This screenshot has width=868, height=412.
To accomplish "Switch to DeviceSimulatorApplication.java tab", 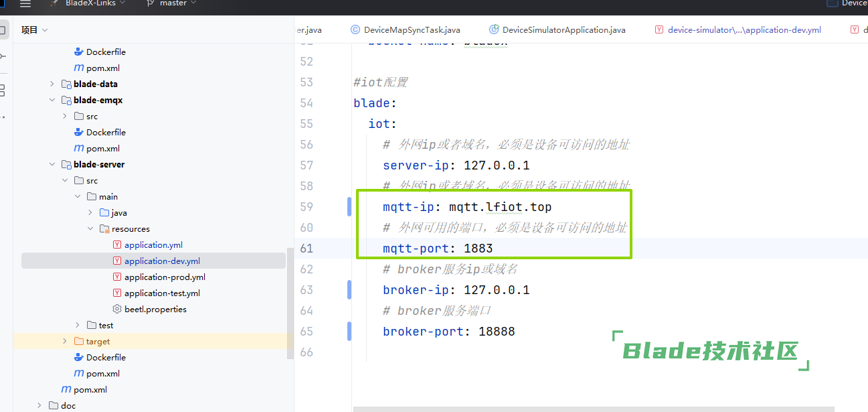I will 563,30.
